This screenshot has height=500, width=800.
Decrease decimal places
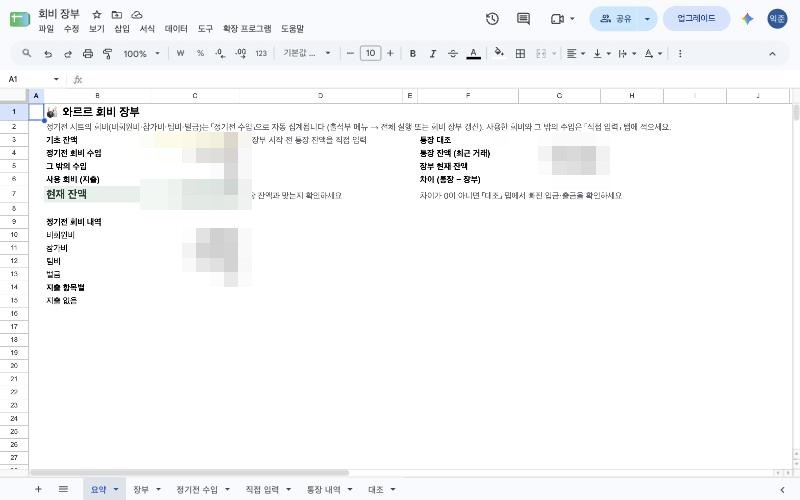pos(220,53)
